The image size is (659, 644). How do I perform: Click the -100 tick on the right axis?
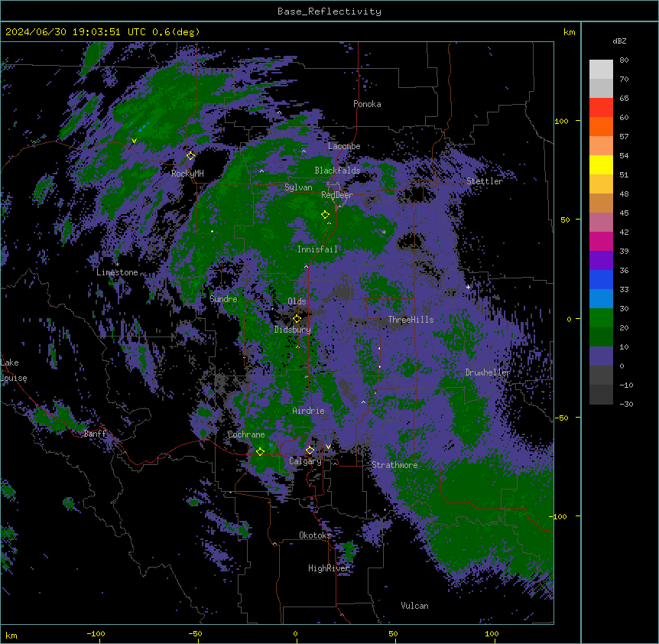coord(559,516)
